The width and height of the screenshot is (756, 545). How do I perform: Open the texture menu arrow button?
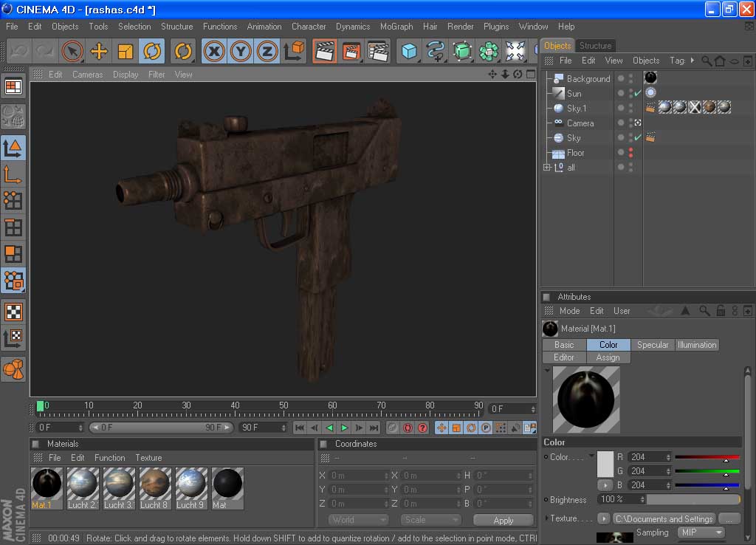(x=603, y=518)
